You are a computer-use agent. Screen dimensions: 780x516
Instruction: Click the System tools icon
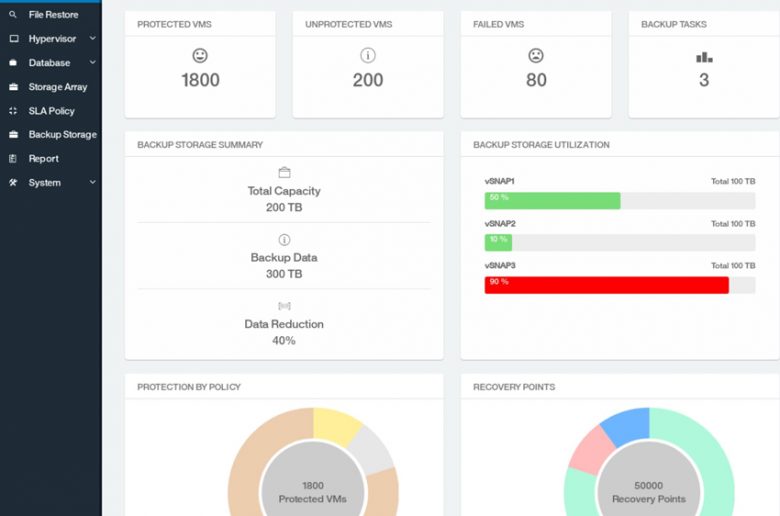(13, 183)
